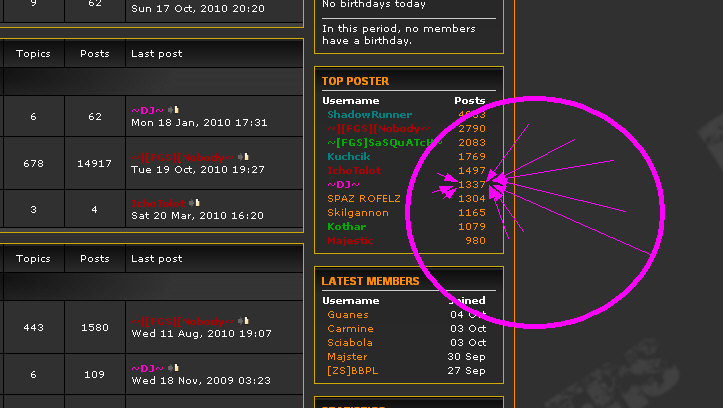Select ShadowRunner in Top Poster list
Screen dimensions: 723x408
pyautogui.click(x=368, y=115)
